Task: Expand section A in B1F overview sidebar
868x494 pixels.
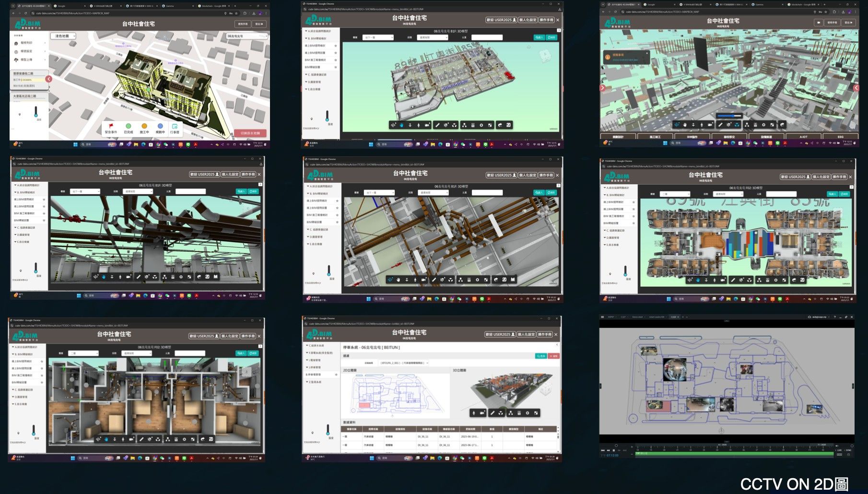Action: pyautogui.click(x=318, y=31)
